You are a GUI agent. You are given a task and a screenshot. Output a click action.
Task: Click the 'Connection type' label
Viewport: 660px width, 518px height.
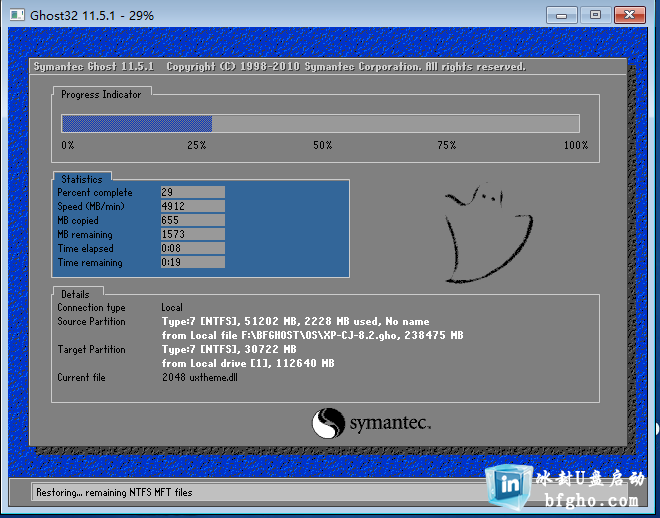click(91, 308)
